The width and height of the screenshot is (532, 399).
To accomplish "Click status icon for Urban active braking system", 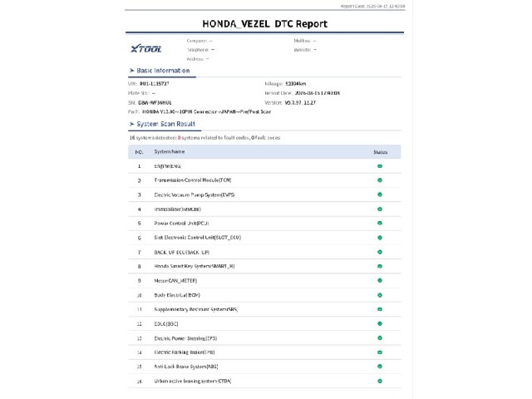I will point(380,381).
